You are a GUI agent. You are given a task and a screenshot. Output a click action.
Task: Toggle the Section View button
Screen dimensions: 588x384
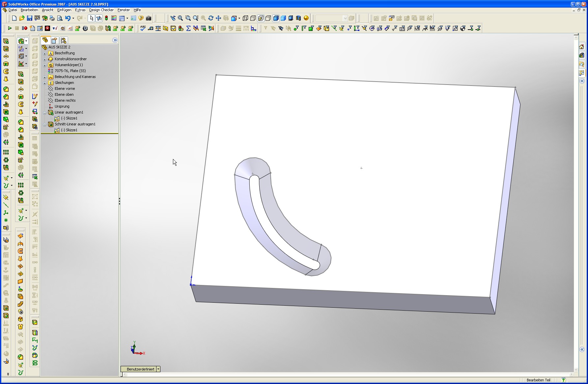[x=298, y=18]
